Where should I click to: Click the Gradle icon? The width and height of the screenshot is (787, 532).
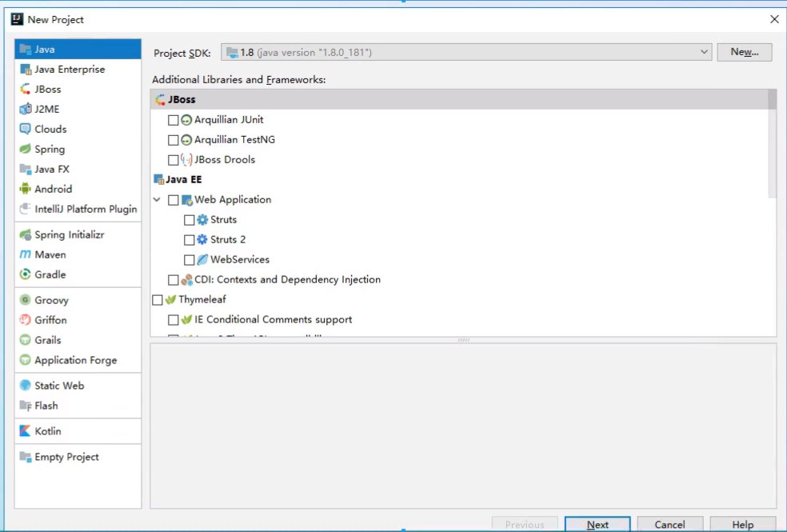(x=25, y=274)
